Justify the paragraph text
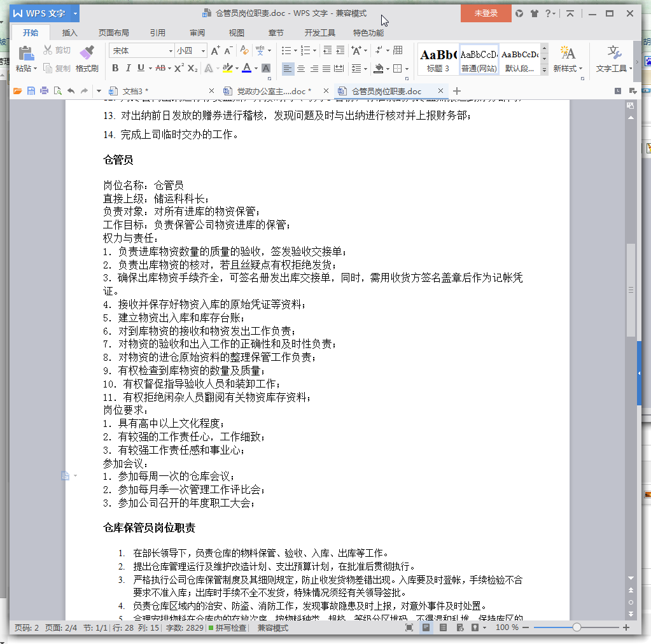651x644 pixels. (326, 69)
